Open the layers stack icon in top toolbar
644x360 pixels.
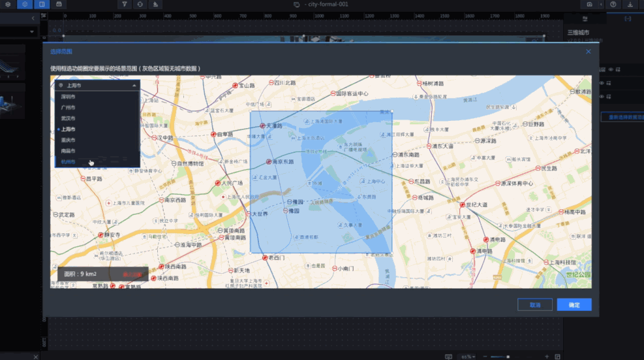(x=8, y=4)
